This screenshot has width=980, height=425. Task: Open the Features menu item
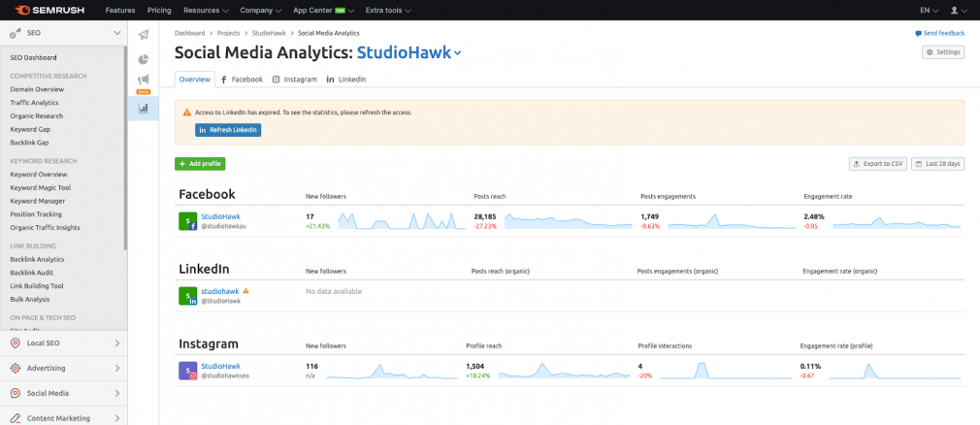120,10
